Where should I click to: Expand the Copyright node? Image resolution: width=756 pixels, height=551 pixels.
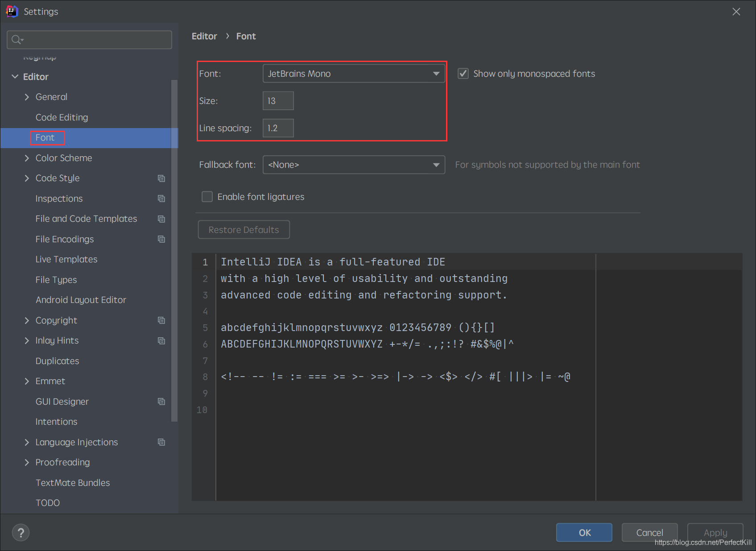pos(27,320)
